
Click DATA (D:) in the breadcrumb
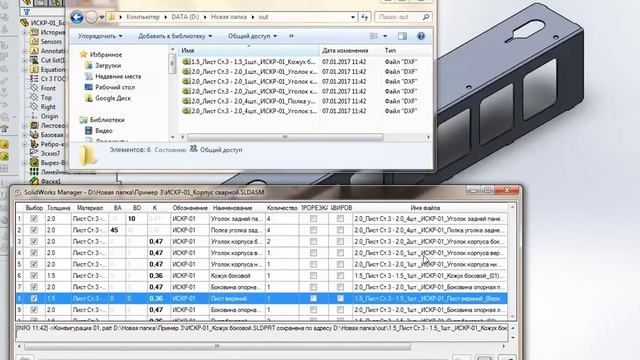point(185,17)
